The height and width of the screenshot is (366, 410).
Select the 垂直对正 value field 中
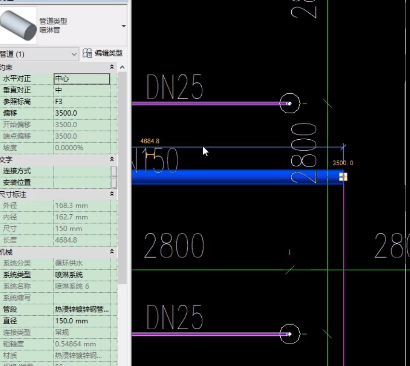click(x=82, y=90)
